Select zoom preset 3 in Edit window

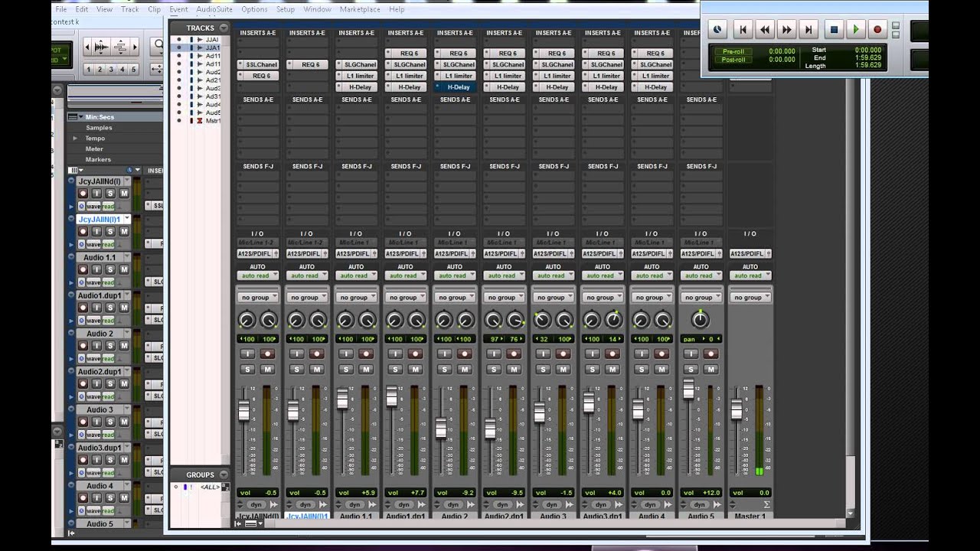coord(110,70)
